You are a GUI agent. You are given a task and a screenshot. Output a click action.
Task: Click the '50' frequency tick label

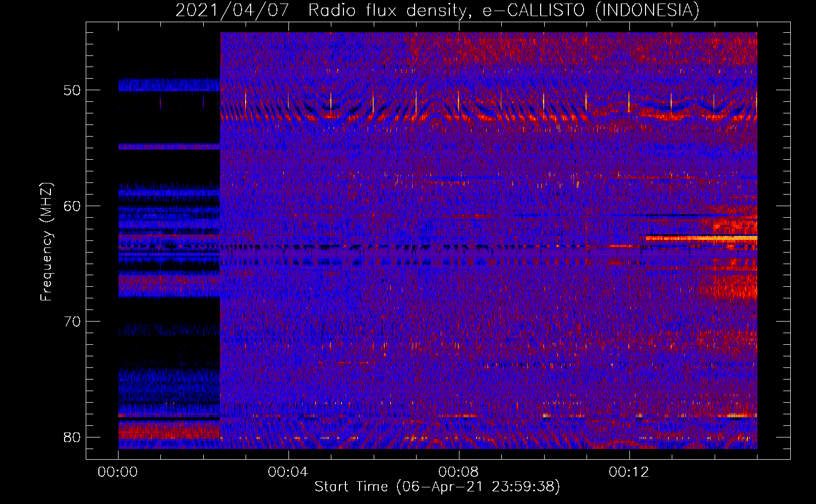[72, 91]
